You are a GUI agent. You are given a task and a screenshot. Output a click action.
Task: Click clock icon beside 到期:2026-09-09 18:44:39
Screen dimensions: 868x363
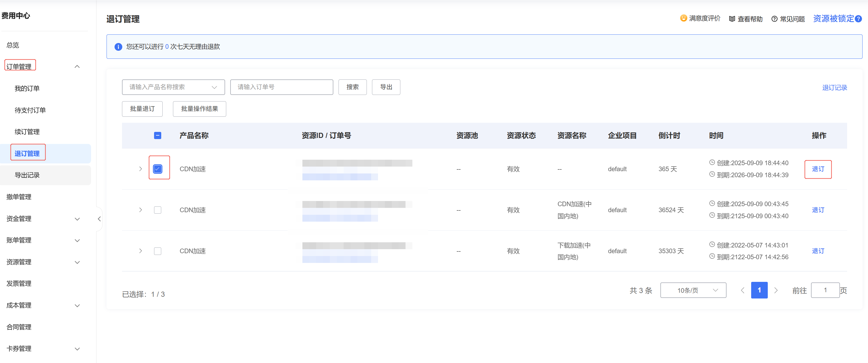click(712, 174)
